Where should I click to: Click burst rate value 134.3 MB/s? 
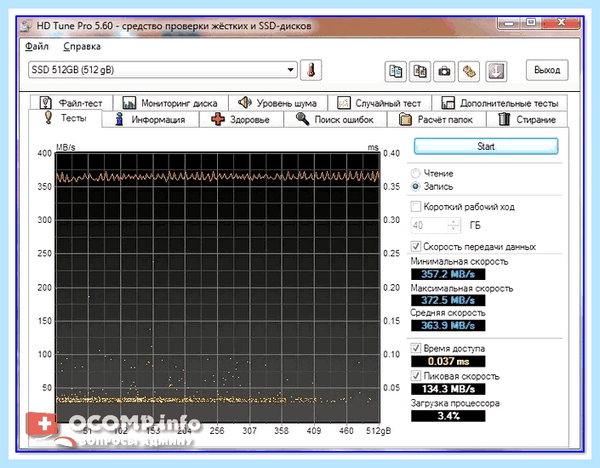click(x=448, y=389)
